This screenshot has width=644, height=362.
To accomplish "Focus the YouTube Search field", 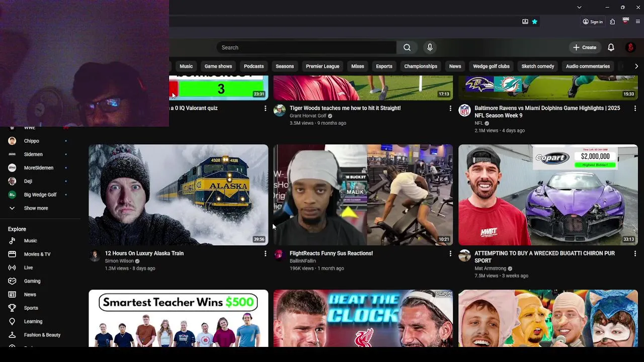I will pyautogui.click(x=306, y=47).
